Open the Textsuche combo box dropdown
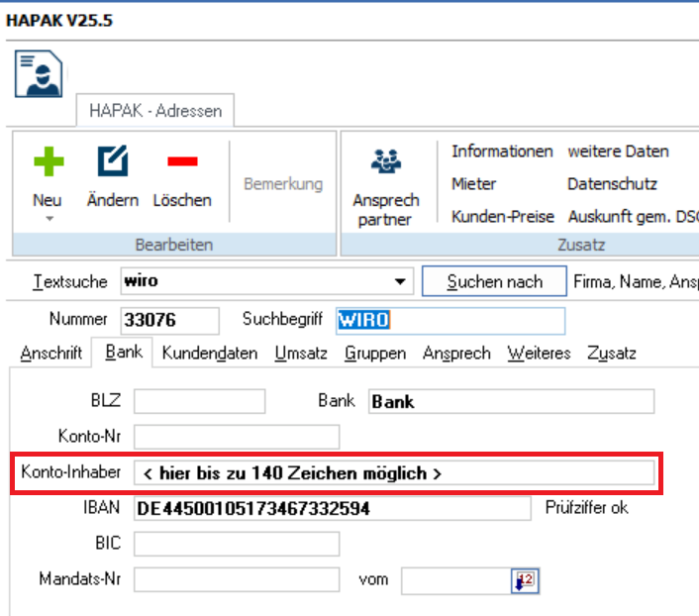 click(x=400, y=281)
